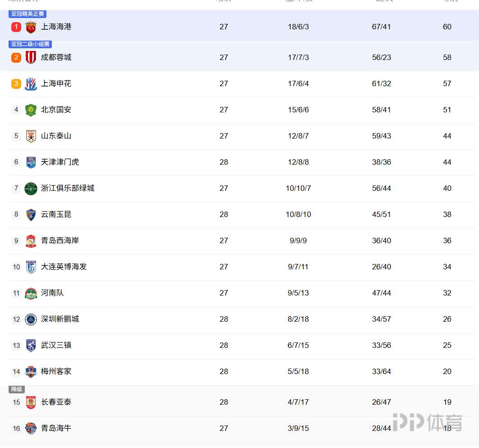
Task: Click the Zhejiang (浙江俱乐部绿城) round green logo
Action: (x=31, y=189)
